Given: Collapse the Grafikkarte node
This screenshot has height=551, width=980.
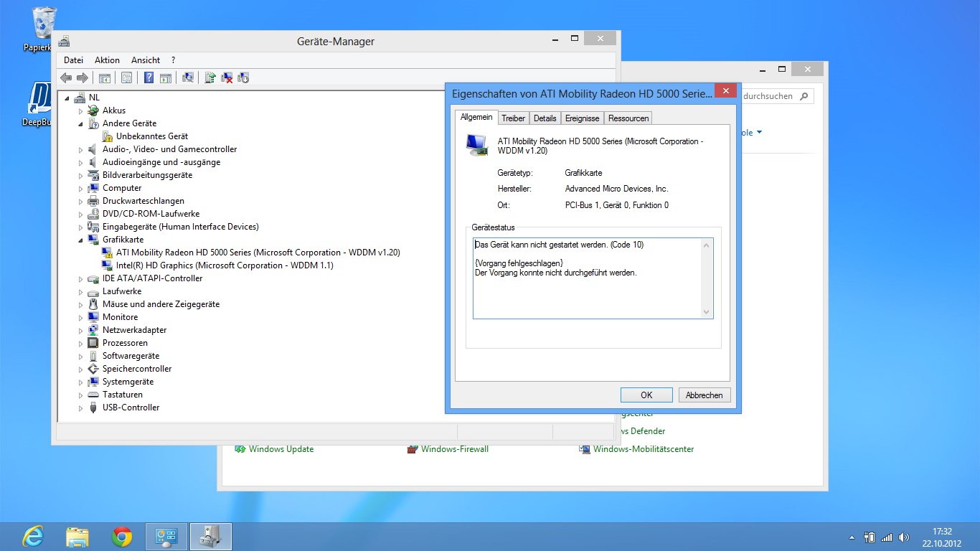Looking at the screenshot, I should tap(81, 240).
